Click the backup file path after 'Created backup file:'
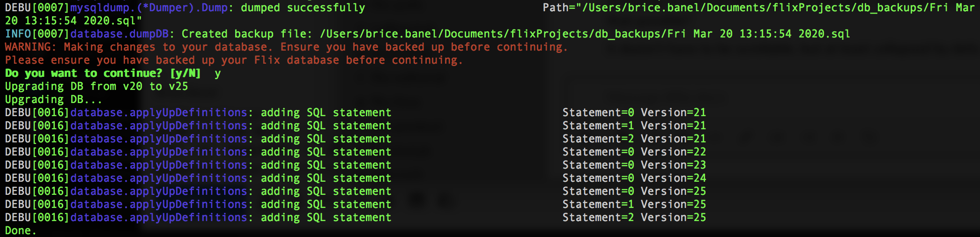This screenshot has width=980, height=237. [585, 34]
